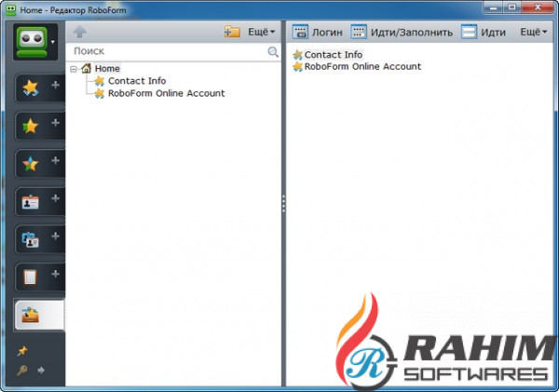Screen dimensions: 559x392
Task: Expand the dropdown arrow beside RoboForm logo
Action: pos(53,42)
